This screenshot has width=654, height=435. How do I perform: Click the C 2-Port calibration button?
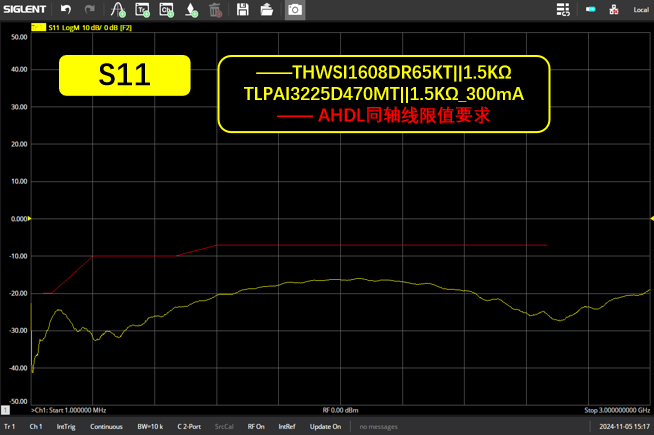pyautogui.click(x=189, y=427)
